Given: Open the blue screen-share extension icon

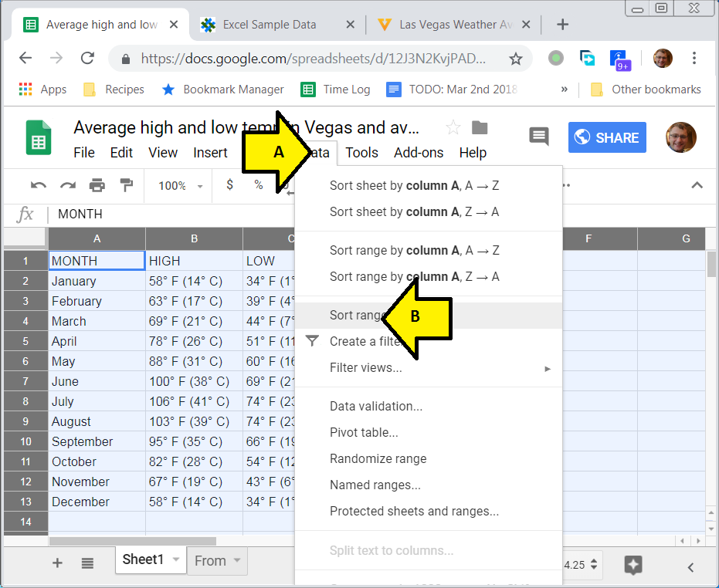Looking at the screenshot, I should pos(587,58).
